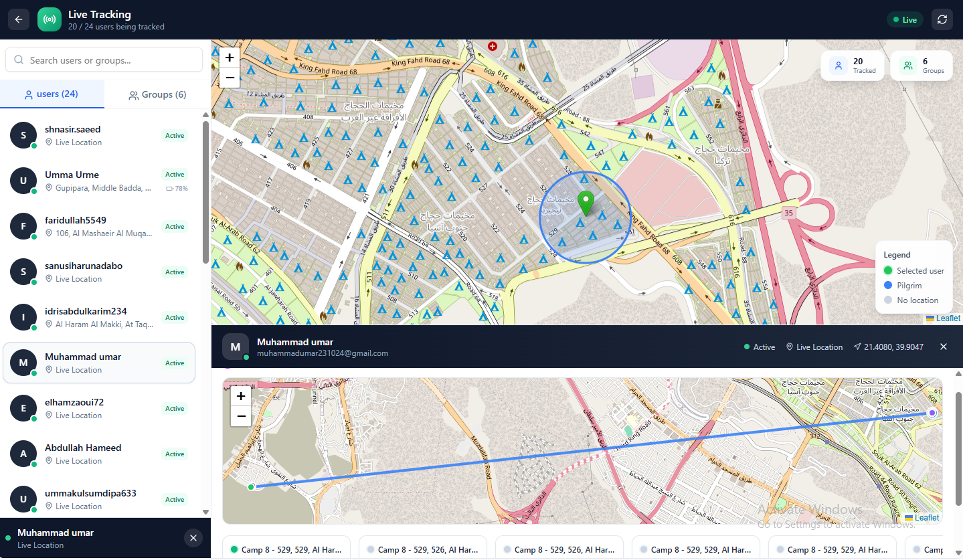Click the purple route end marker
This screenshot has width=963, height=560.
point(932,413)
